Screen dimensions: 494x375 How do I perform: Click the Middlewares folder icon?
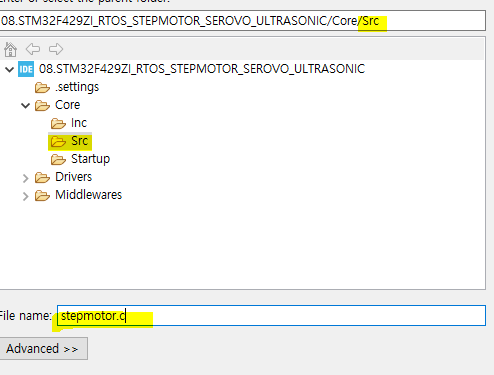pyautogui.click(x=42, y=196)
